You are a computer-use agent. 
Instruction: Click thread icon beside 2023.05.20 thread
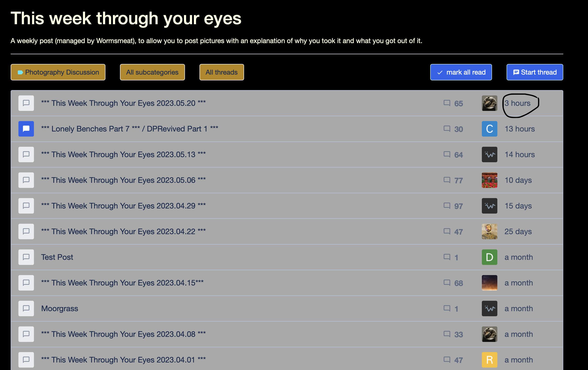click(x=26, y=103)
